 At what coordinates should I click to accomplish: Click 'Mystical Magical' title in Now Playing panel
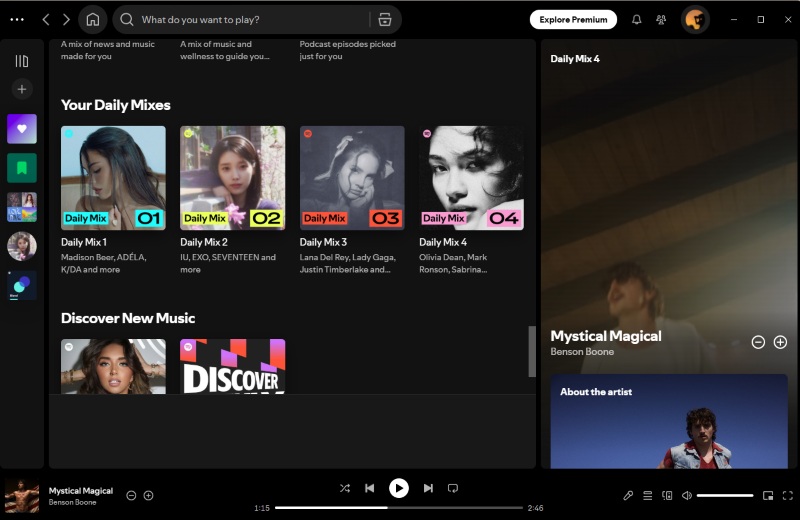[606, 336]
